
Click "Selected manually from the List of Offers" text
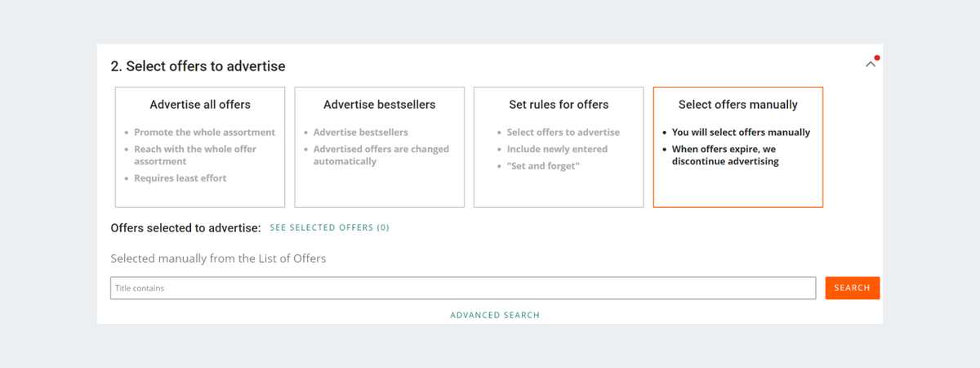pos(218,258)
